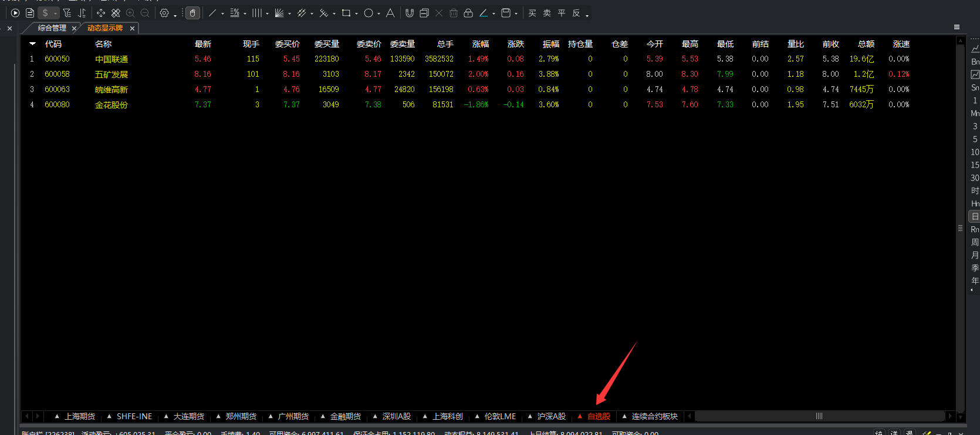Select the 五矿发展 stock row name
Screen dimensions: 980x435
pyautogui.click(x=111, y=74)
